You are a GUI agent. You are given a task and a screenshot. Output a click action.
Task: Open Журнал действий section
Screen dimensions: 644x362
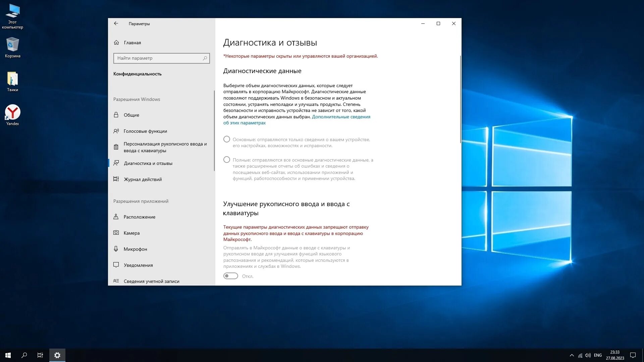point(161,179)
